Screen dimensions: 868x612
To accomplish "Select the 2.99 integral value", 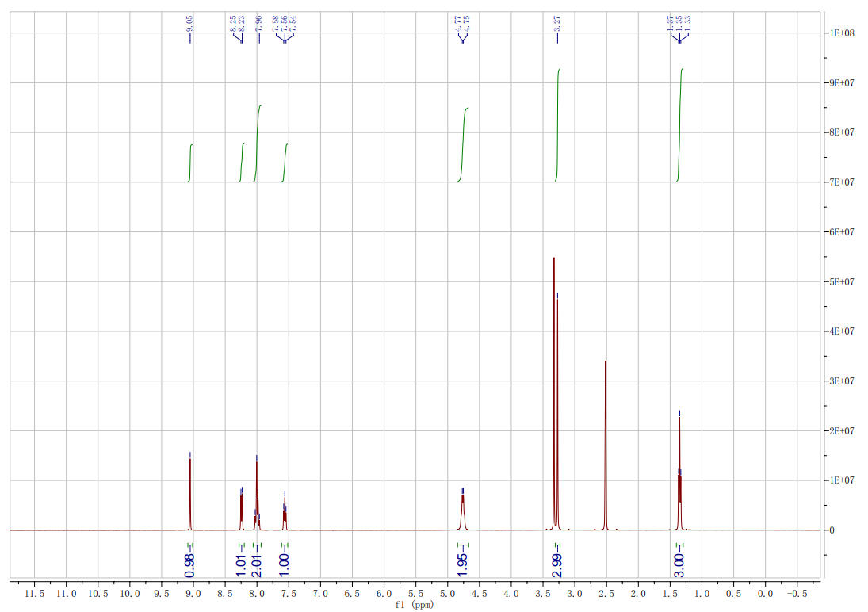I will (557, 565).
